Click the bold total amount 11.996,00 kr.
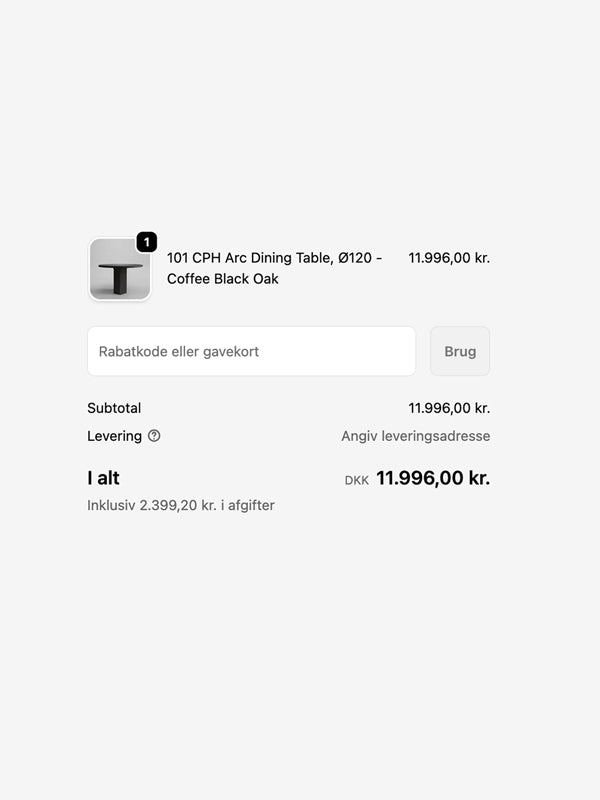The height and width of the screenshot is (800, 600). coord(433,478)
